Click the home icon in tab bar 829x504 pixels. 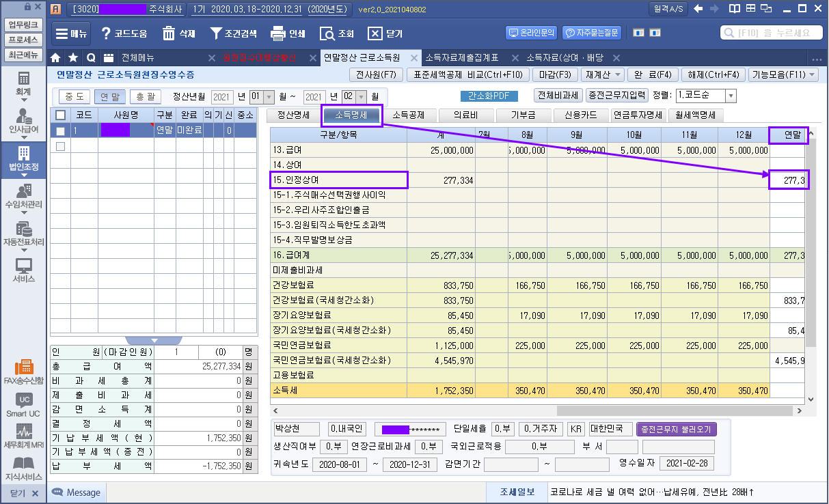56,57
